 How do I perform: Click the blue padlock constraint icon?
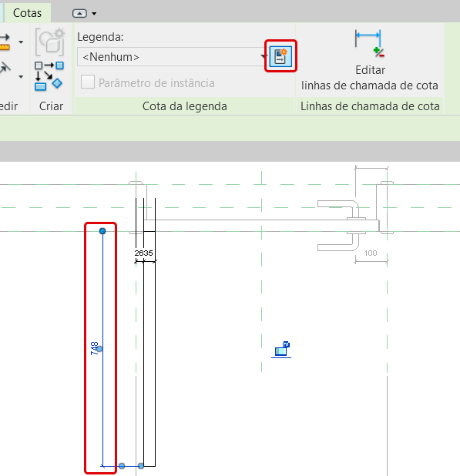click(x=282, y=350)
